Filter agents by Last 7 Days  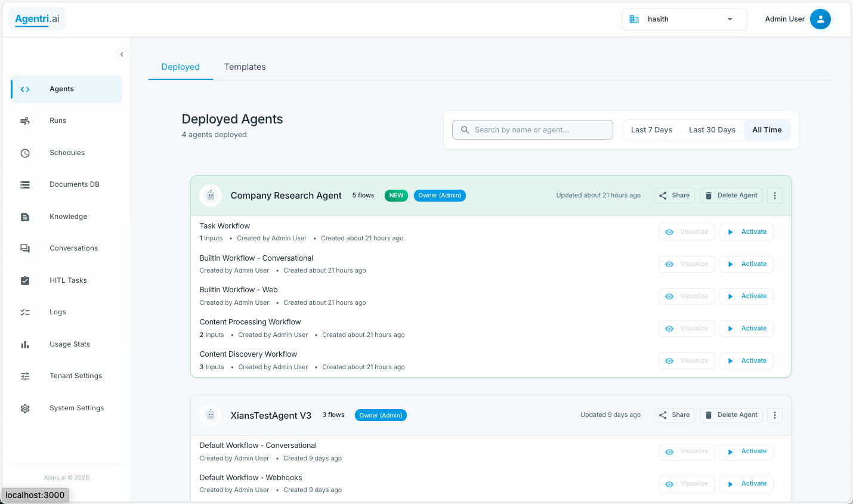tap(651, 129)
